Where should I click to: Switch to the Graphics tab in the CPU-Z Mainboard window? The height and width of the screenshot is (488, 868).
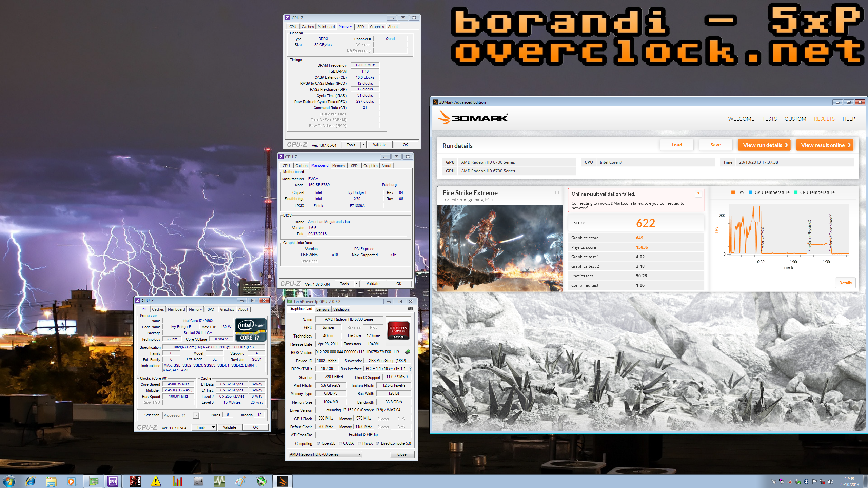pyautogui.click(x=370, y=166)
